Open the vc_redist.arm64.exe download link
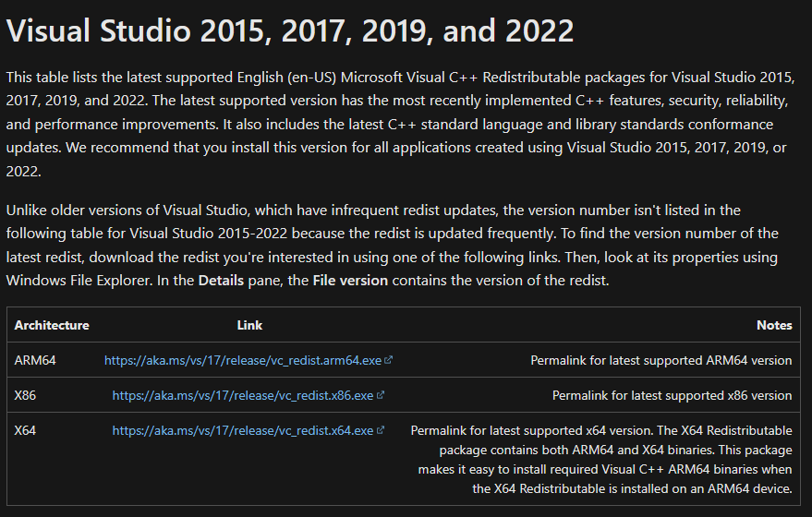The width and height of the screenshot is (812, 517). coord(243,360)
